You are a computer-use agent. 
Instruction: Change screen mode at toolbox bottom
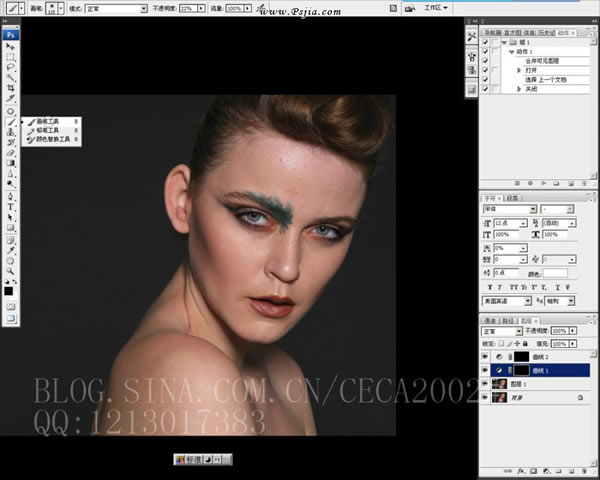[x=10, y=318]
